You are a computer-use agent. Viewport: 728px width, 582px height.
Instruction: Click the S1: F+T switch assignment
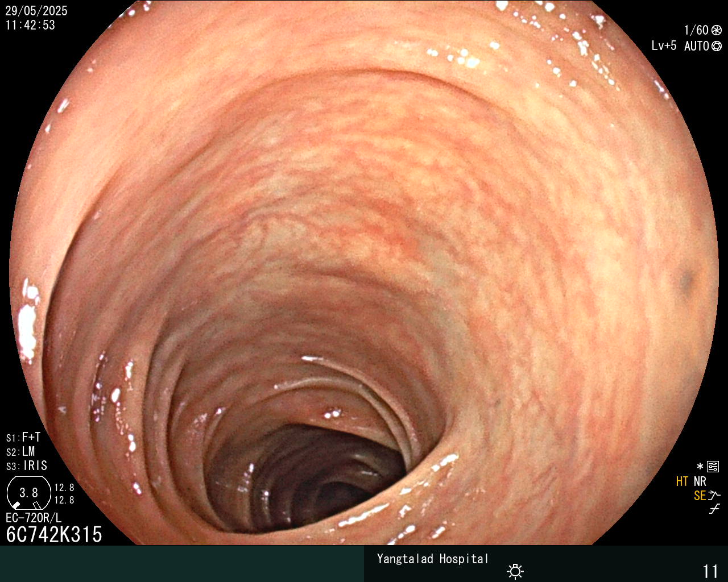23,437
